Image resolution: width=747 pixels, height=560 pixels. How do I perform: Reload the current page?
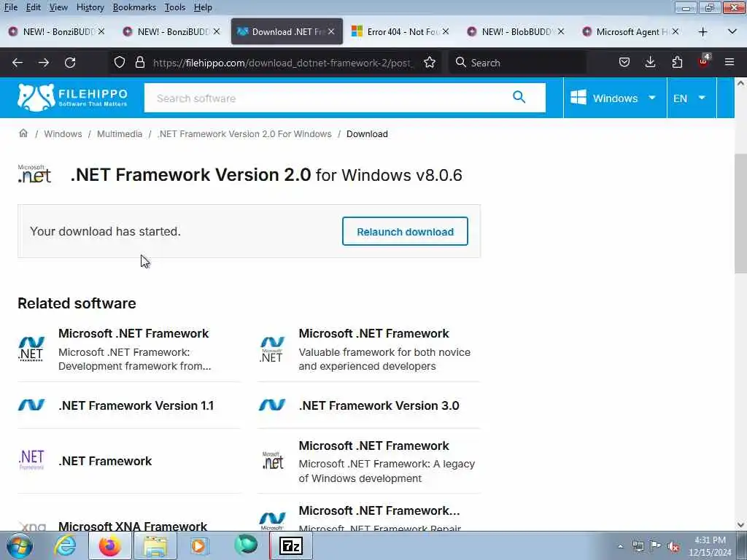(70, 63)
